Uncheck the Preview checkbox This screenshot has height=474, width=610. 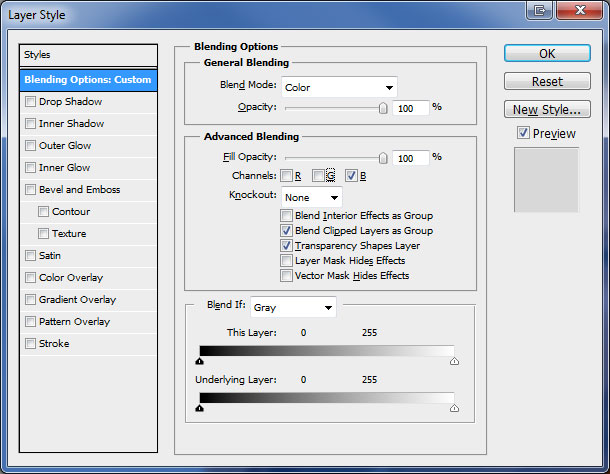click(524, 134)
